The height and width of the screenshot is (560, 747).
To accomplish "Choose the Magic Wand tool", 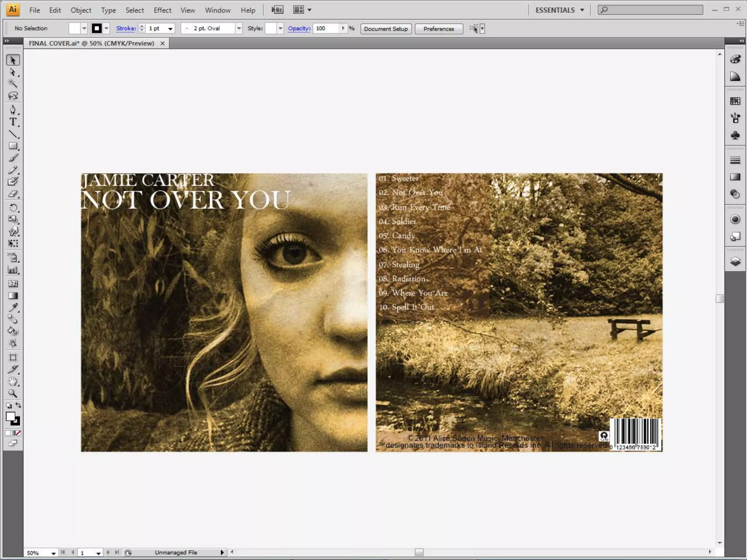I will 13,84.
